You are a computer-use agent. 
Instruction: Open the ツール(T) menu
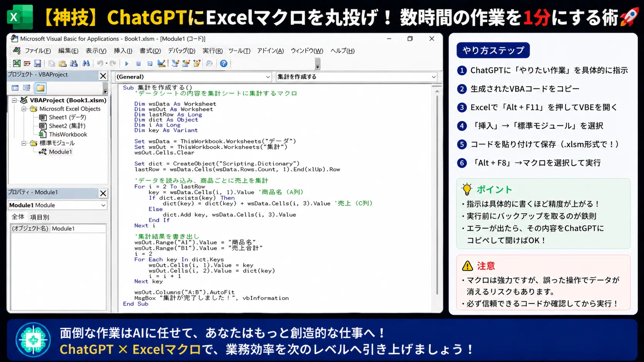[239, 51]
